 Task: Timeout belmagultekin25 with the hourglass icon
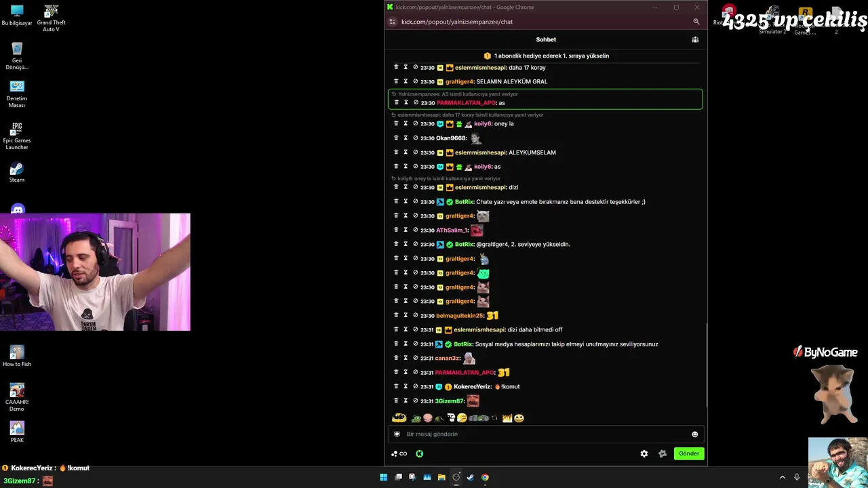406,315
